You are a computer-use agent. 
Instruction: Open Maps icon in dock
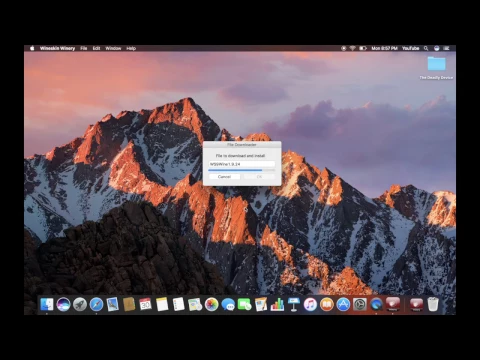pos(195,304)
